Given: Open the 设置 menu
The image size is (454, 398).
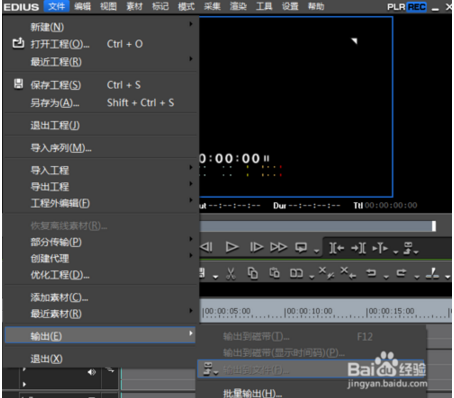Looking at the screenshot, I should coord(290,6).
